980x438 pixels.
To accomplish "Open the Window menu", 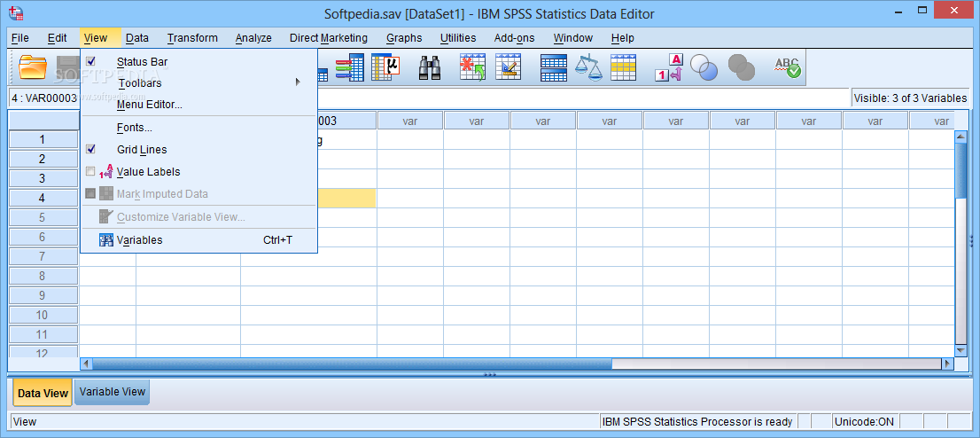I will pyautogui.click(x=573, y=37).
